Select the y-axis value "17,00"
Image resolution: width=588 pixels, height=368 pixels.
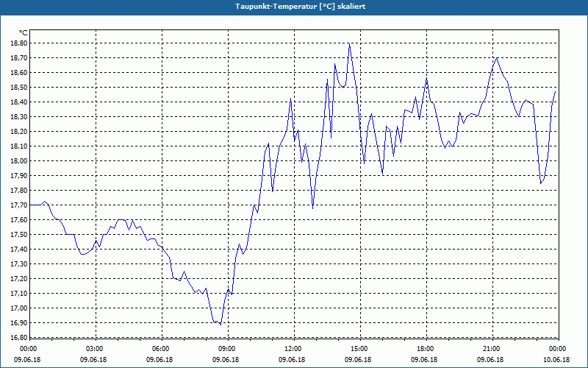tap(19, 308)
